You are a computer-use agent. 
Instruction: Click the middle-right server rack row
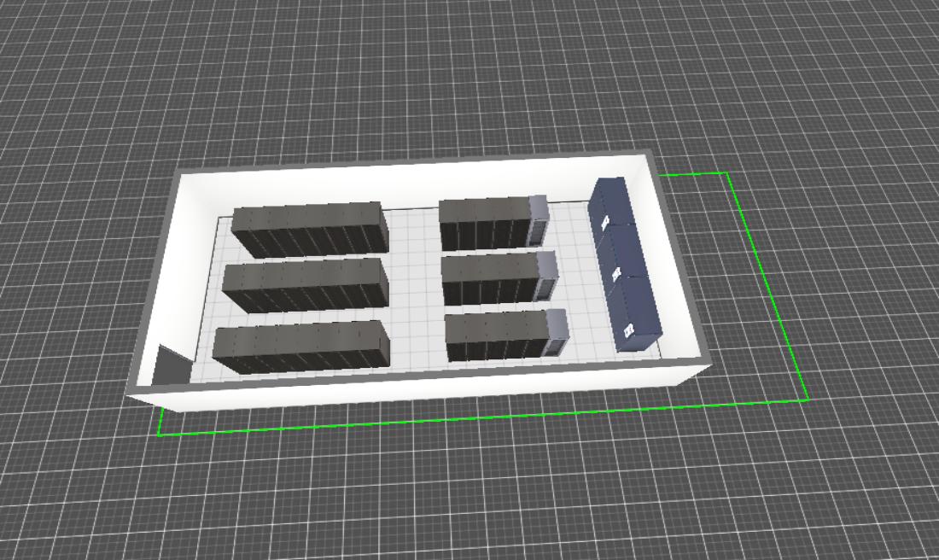pyautogui.click(x=490, y=277)
